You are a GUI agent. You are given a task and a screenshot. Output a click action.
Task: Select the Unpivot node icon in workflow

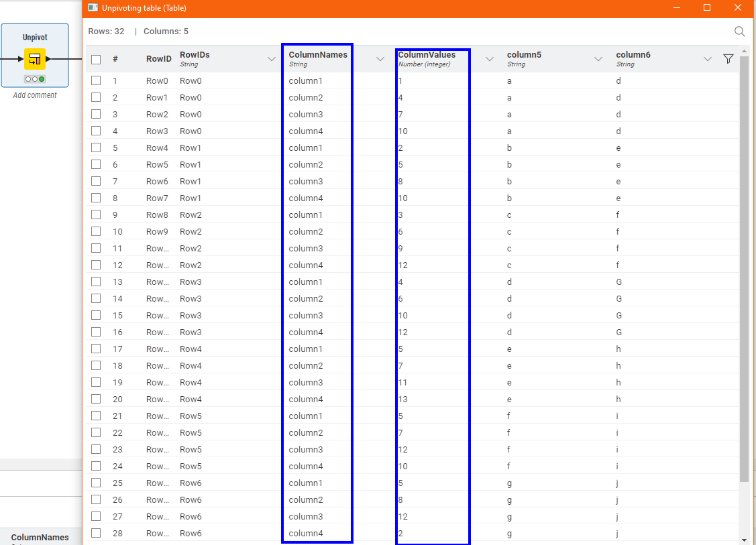[x=35, y=59]
